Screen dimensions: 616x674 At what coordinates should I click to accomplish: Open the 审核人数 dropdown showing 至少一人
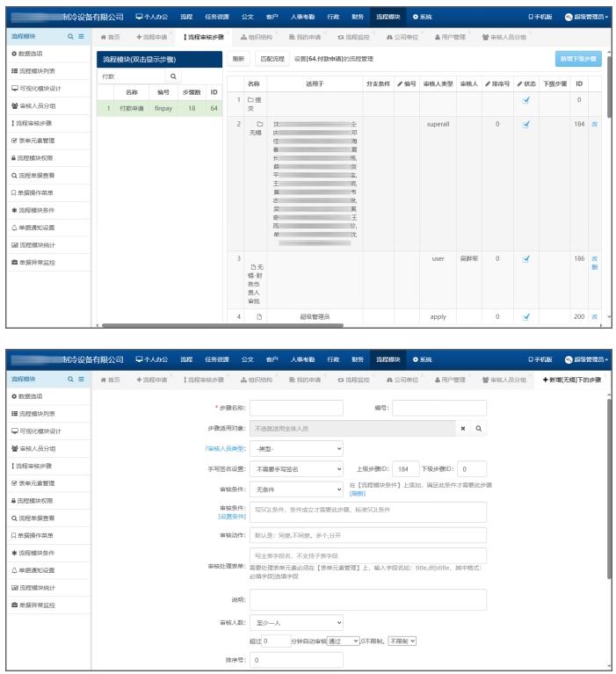point(295,621)
